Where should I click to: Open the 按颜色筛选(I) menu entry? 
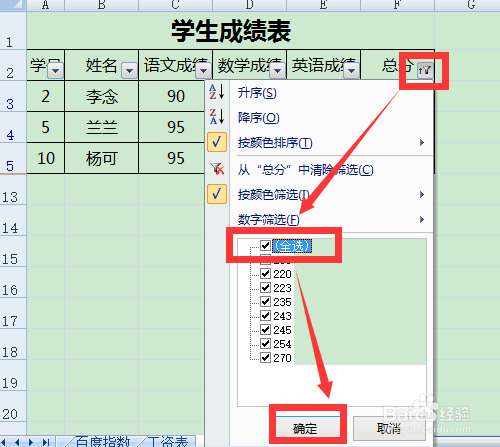(x=273, y=194)
